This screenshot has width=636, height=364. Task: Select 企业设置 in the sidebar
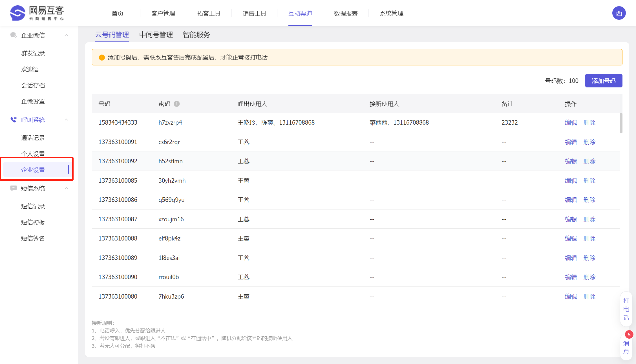[37, 170]
